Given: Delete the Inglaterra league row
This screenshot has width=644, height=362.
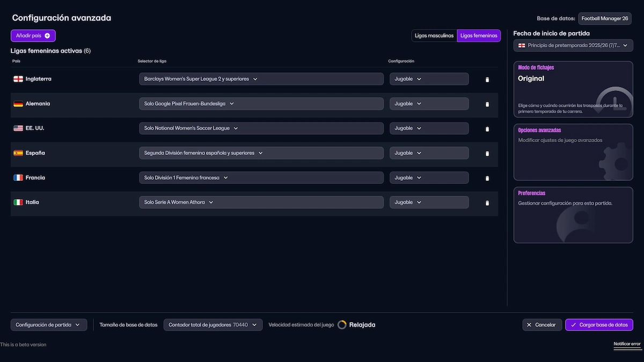Looking at the screenshot, I should pos(487,79).
